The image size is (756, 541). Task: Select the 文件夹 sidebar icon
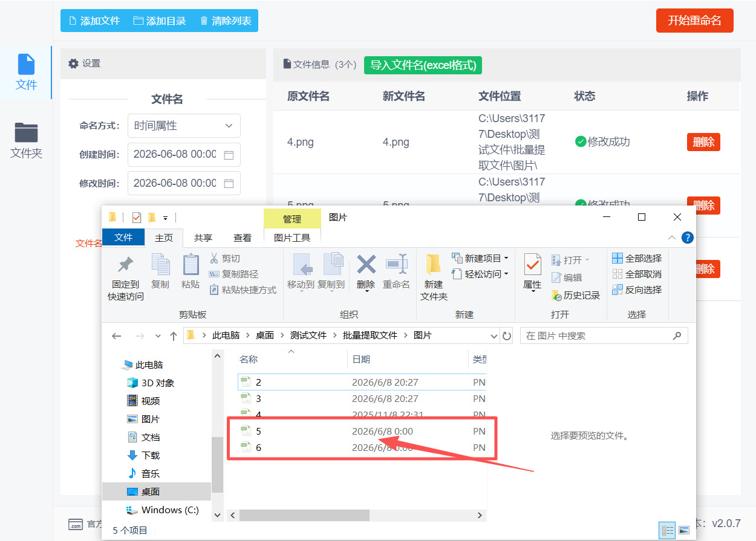point(26,140)
